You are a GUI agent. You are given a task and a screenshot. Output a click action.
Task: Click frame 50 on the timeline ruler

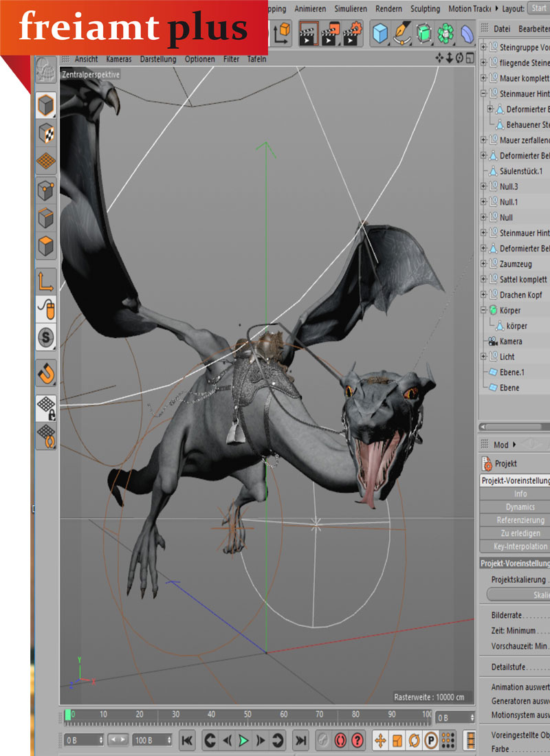coord(247,715)
